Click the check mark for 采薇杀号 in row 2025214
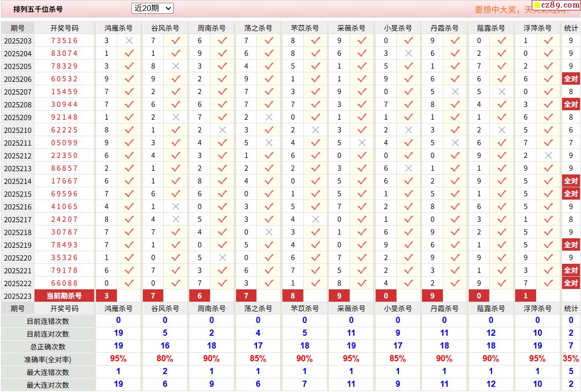 362,181
